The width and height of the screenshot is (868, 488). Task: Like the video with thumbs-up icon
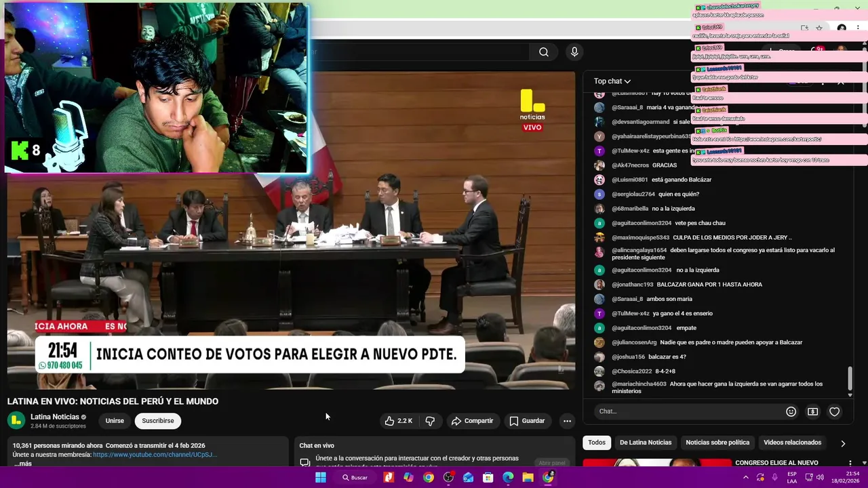(x=399, y=421)
